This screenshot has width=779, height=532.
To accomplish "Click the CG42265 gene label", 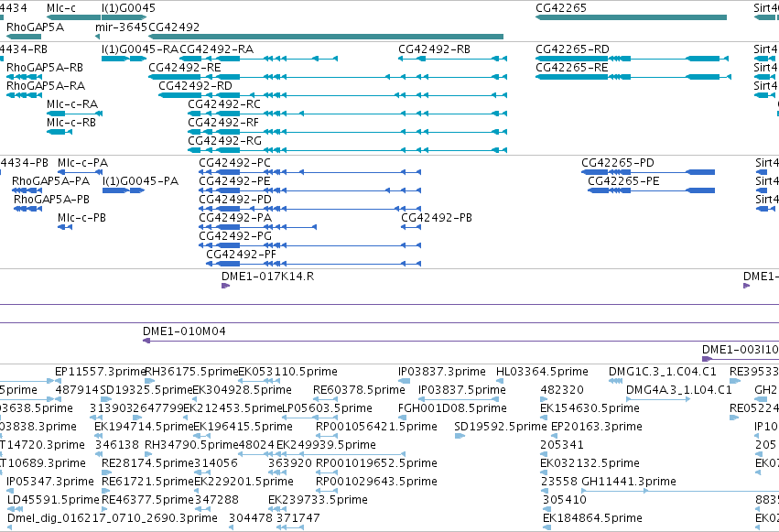I will click(561, 8).
